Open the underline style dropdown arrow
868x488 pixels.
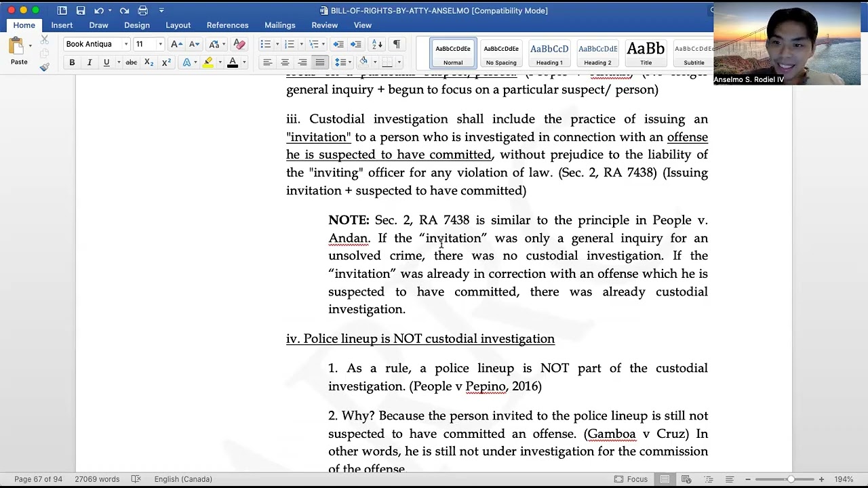tap(119, 62)
